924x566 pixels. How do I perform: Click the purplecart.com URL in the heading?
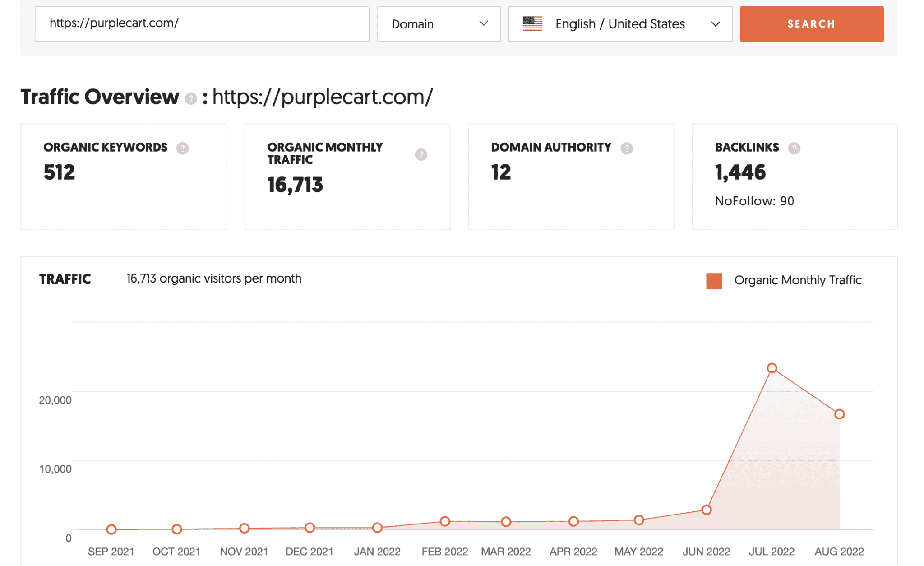pyautogui.click(x=323, y=97)
